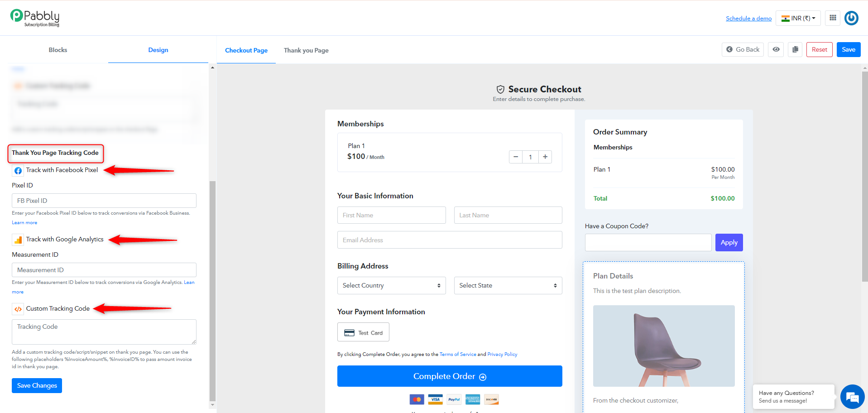Open the apps grid icon
Image resolution: width=868 pixels, height=413 pixels.
pos(833,18)
